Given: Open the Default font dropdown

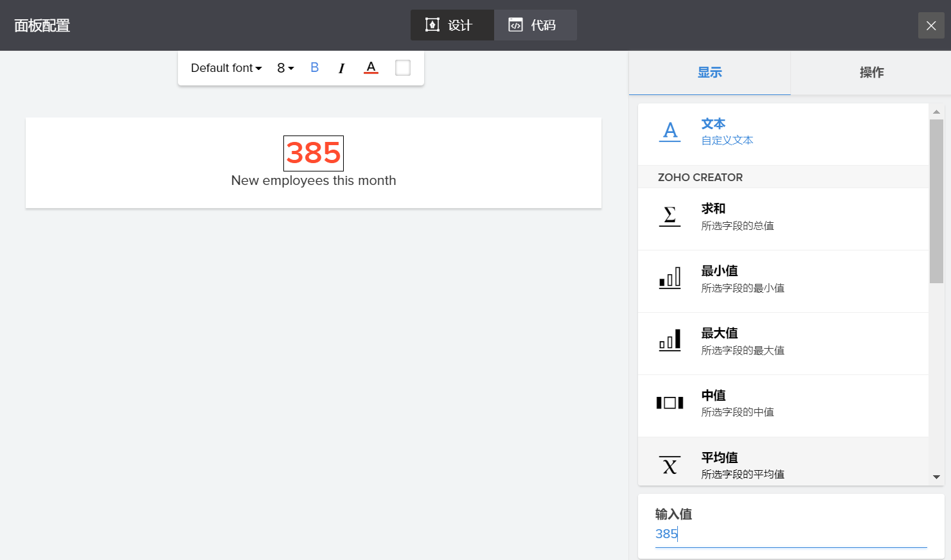Looking at the screenshot, I should (226, 68).
